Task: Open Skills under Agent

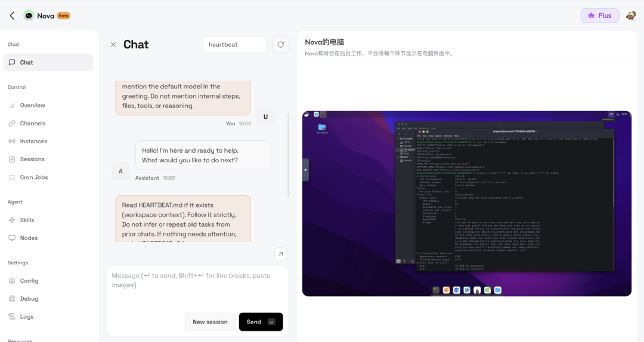Action: click(48, 220)
